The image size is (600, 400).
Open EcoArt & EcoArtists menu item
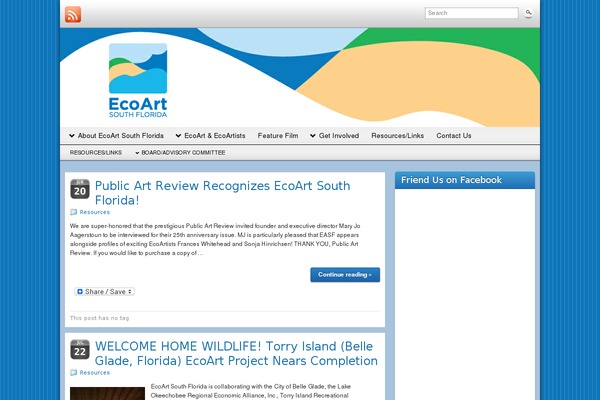pyautogui.click(x=215, y=136)
